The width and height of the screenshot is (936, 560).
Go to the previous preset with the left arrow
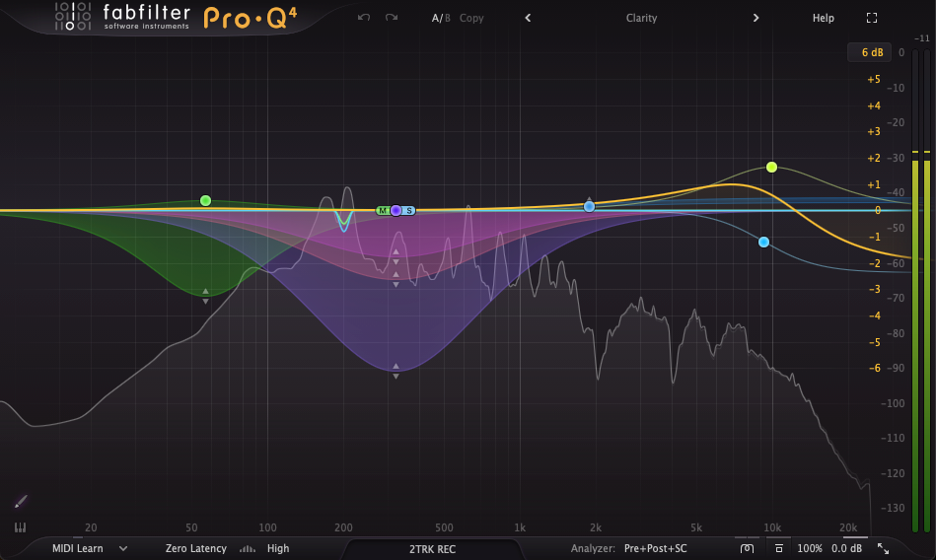click(x=528, y=18)
